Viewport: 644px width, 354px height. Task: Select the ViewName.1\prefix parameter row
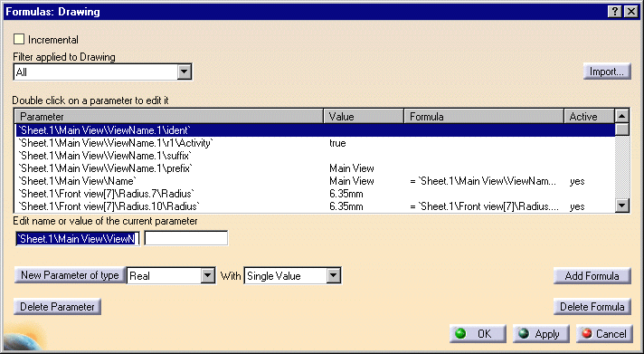316,168
